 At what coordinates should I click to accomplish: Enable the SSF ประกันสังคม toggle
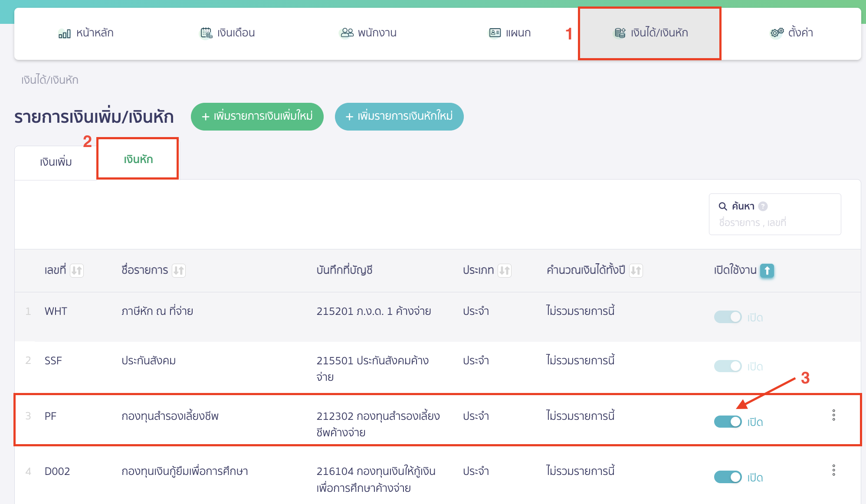727,366
